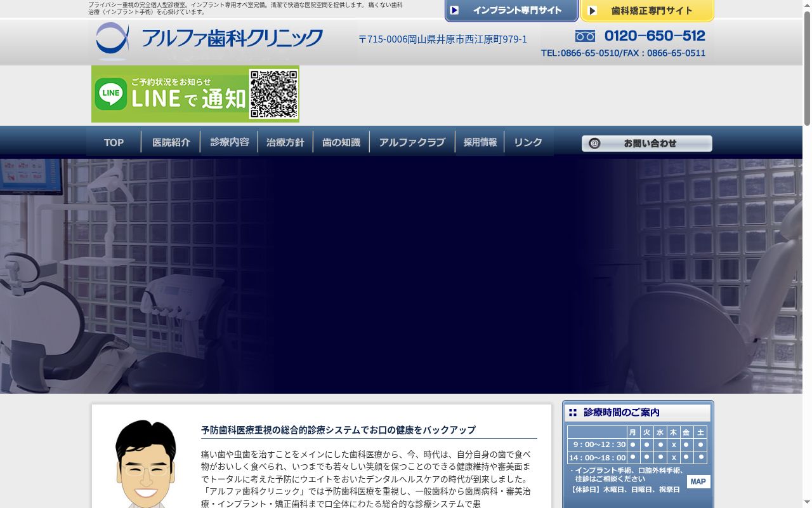Click the 0120-650-512 phone number

[x=655, y=36]
